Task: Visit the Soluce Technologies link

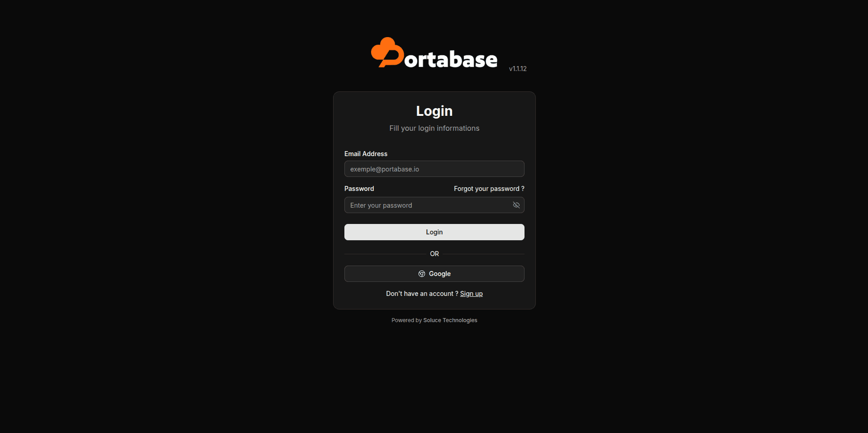Action: pos(450,320)
